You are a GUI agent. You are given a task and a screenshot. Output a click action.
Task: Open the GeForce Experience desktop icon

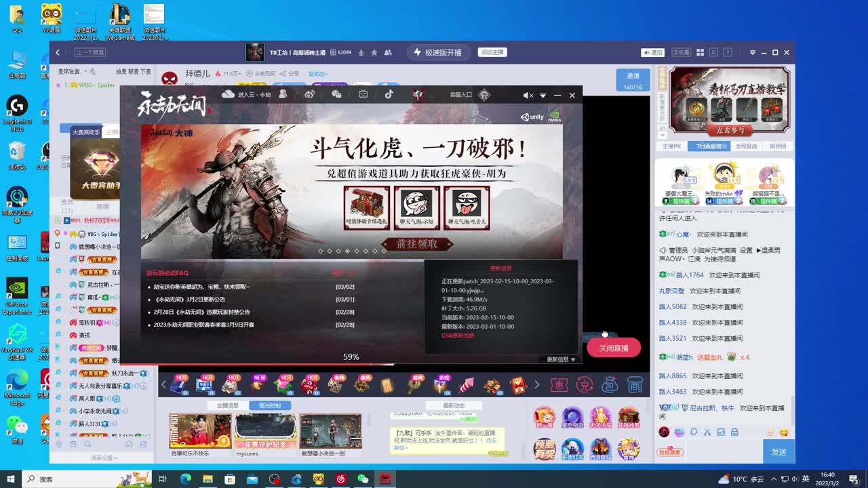point(17,296)
